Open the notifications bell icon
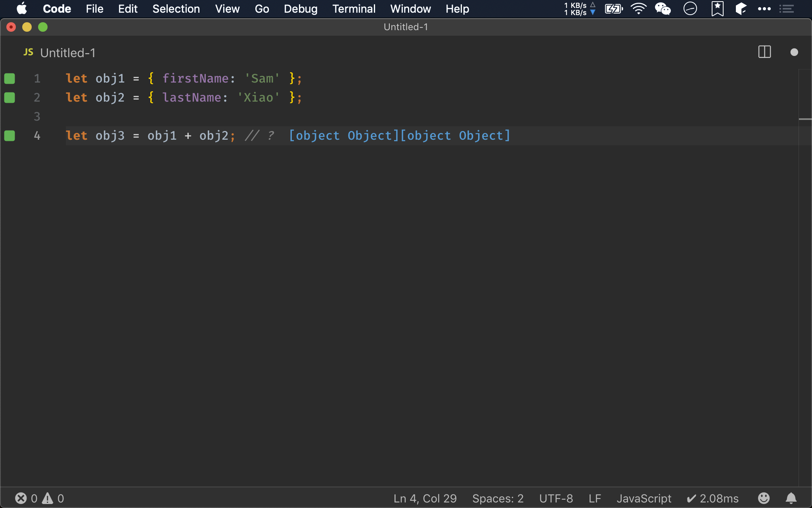 pyautogui.click(x=791, y=498)
